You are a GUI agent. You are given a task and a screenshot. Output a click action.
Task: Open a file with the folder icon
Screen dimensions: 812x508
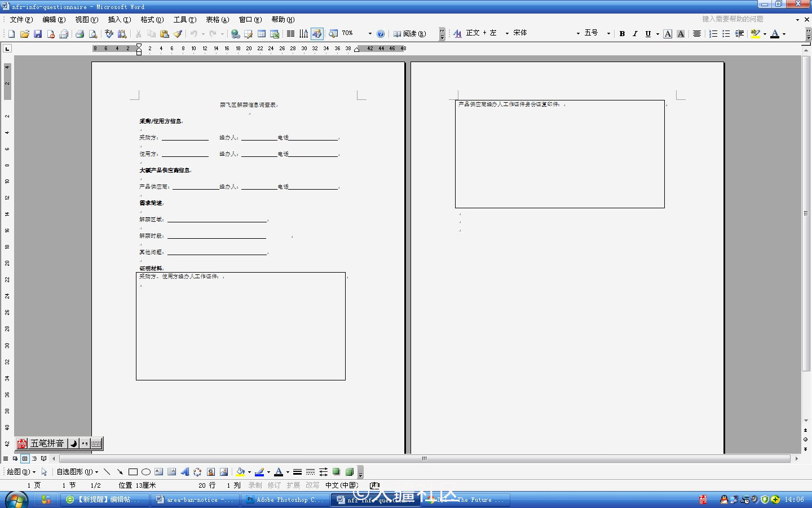pos(24,34)
